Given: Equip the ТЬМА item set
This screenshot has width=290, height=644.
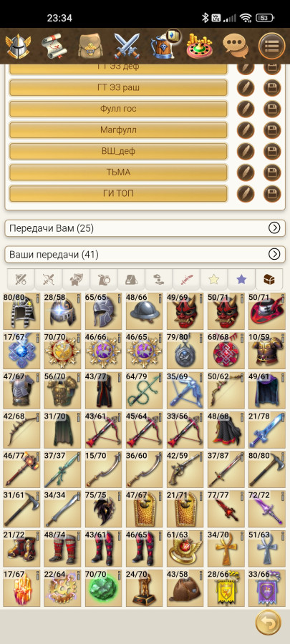Looking at the screenshot, I should 118,172.
